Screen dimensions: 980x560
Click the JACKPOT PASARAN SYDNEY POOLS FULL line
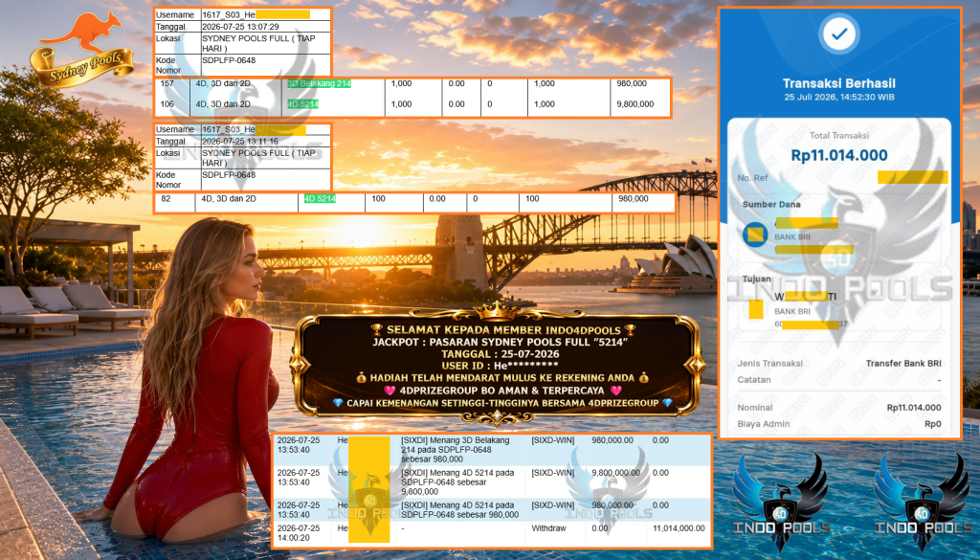coord(500,342)
